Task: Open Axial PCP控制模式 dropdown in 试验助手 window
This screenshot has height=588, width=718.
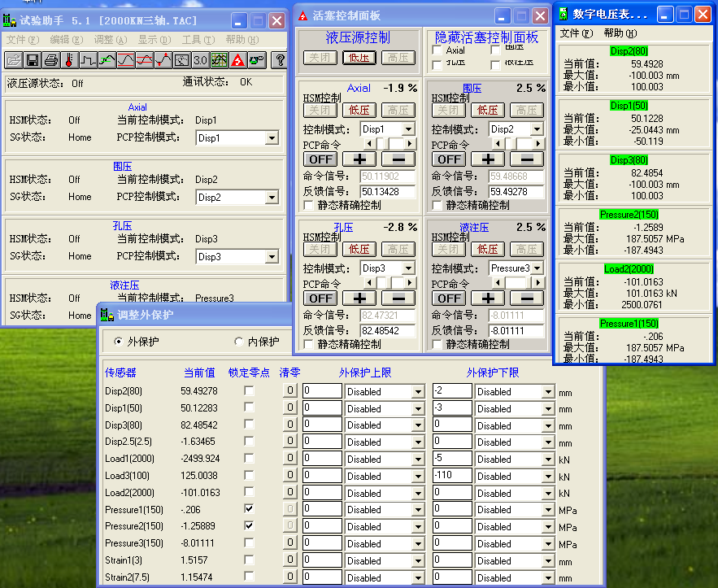Action: pos(272,137)
